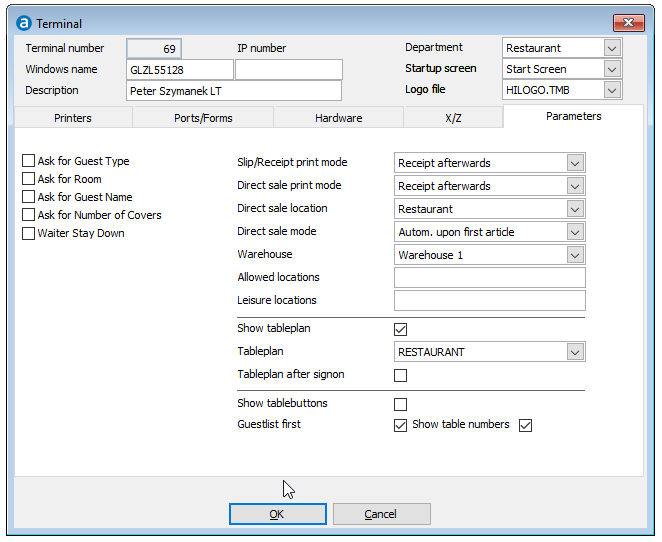Disable Show table numbers checkbox
The height and width of the screenshot is (542, 662).
click(x=526, y=425)
